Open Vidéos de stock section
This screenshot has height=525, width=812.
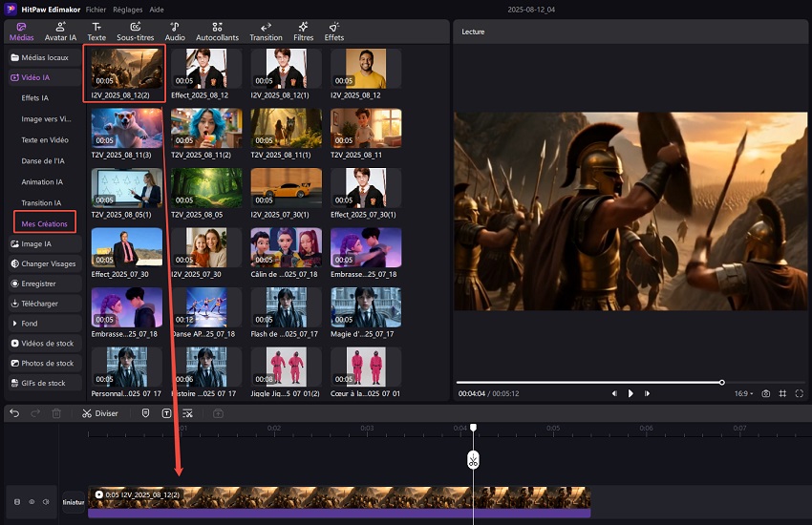coord(45,344)
